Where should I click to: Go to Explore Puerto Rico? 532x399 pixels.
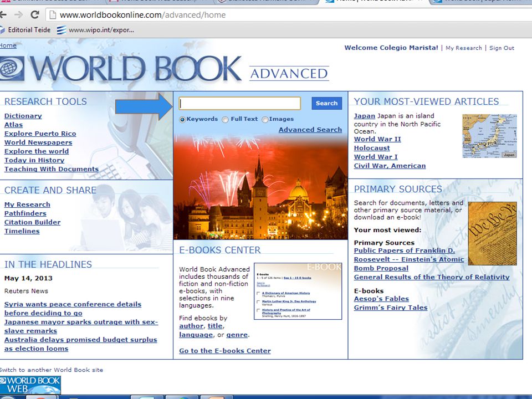(x=40, y=134)
